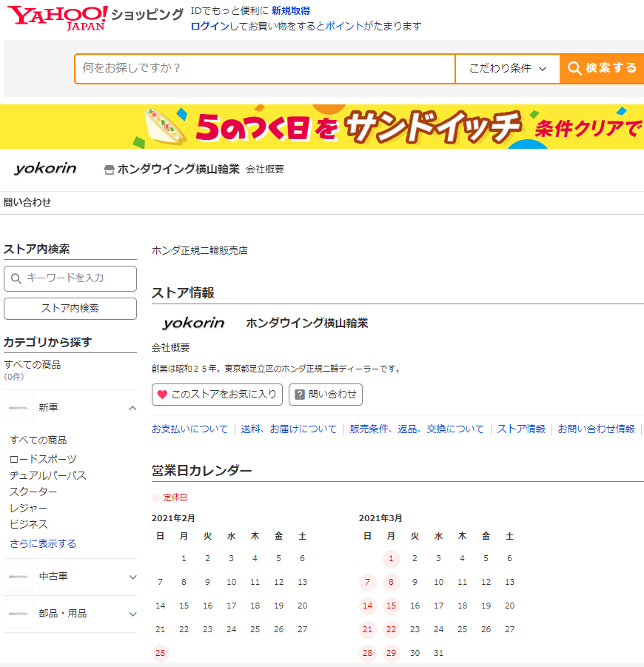Click the 中古車 category thumbnail
644x667 pixels.
pyautogui.click(x=19, y=577)
